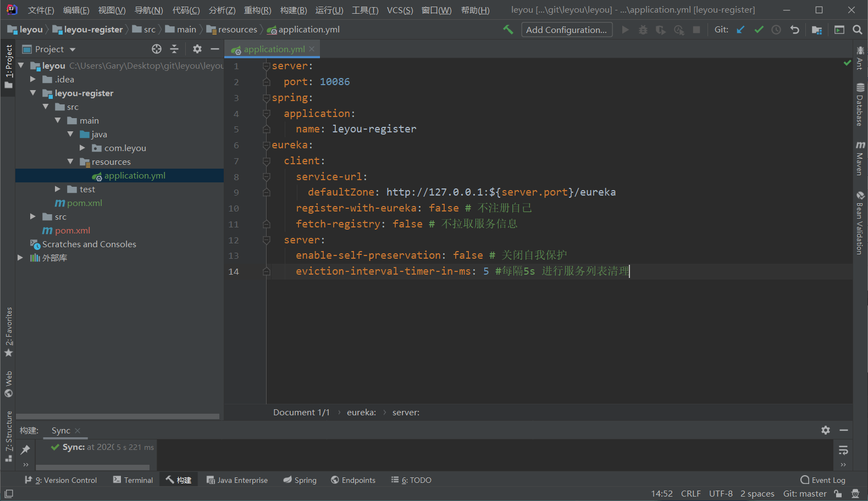
Task: Open the Event Log
Action: 823,480
